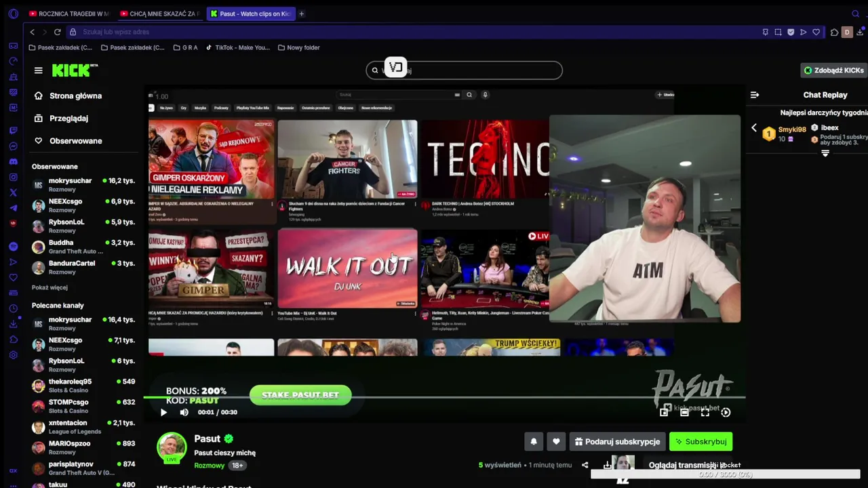This screenshot has height=488, width=868.
Task: Open the YouTube ROCZNICA TRAGEDII tab
Action: coord(69,14)
